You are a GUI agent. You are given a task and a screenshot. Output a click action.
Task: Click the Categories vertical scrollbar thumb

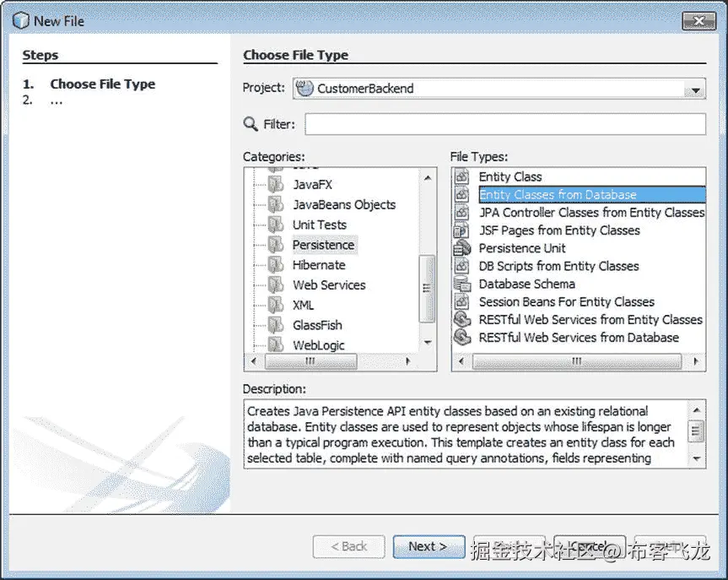pos(427,288)
